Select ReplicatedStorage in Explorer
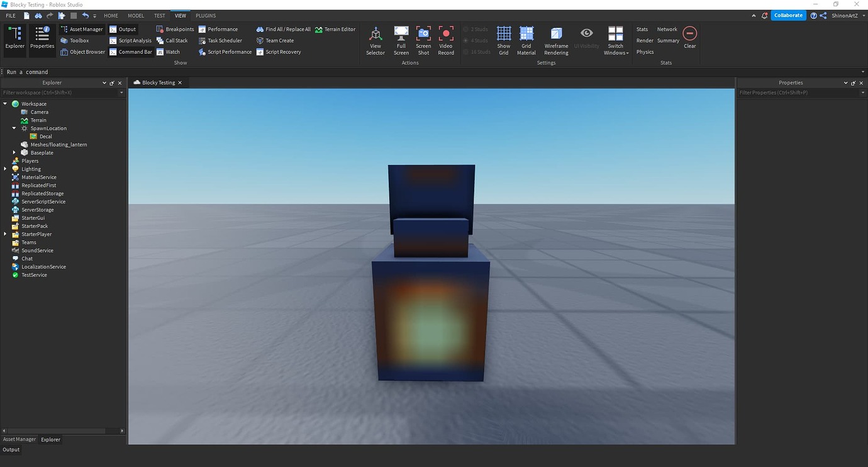The height and width of the screenshot is (467, 868). pos(43,194)
